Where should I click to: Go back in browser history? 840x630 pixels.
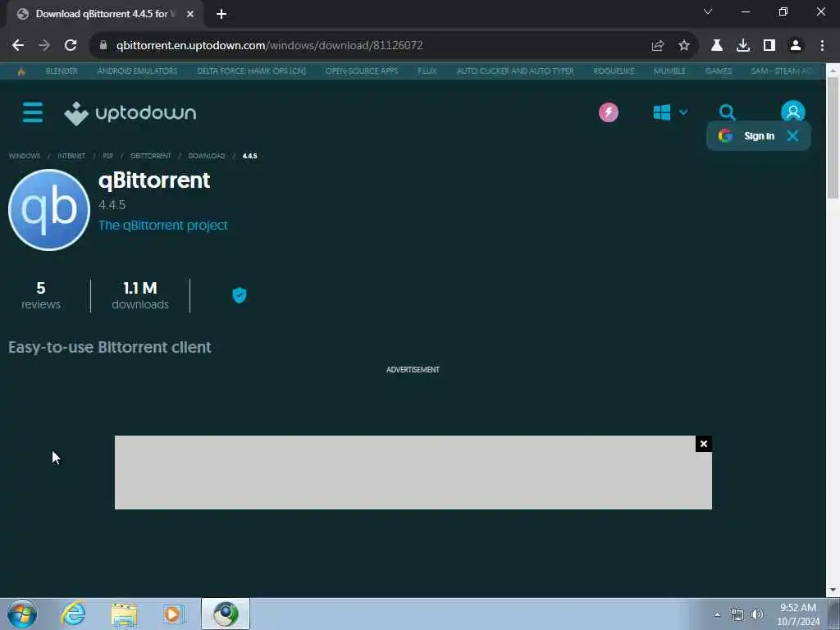pyautogui.click(x=18, y=45)
